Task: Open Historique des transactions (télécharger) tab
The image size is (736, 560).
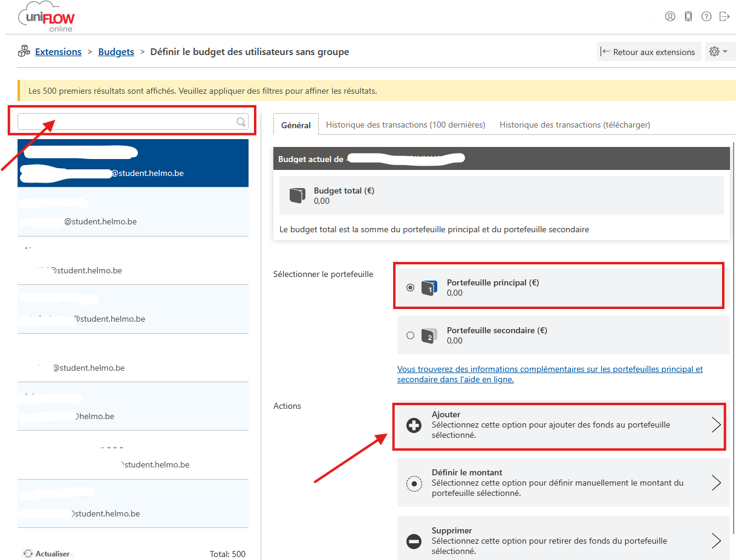Action: (575, 125)
